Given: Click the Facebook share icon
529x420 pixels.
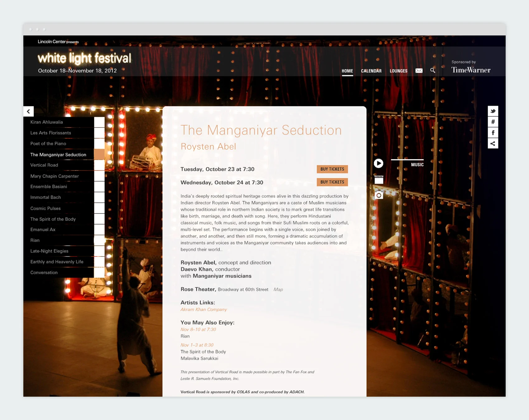Looking at the screenshot, I should (493, 133).
